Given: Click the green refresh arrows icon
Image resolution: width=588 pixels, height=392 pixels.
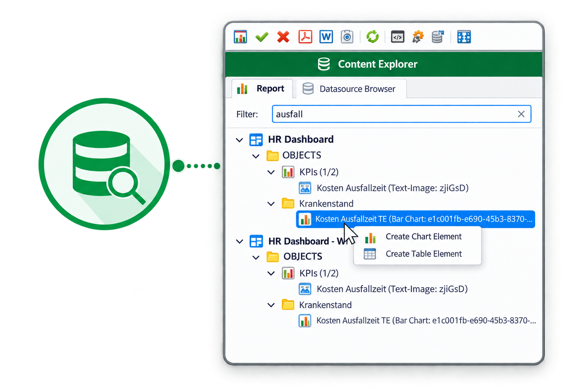Looking at the screenshot, I should pos(372,37).
